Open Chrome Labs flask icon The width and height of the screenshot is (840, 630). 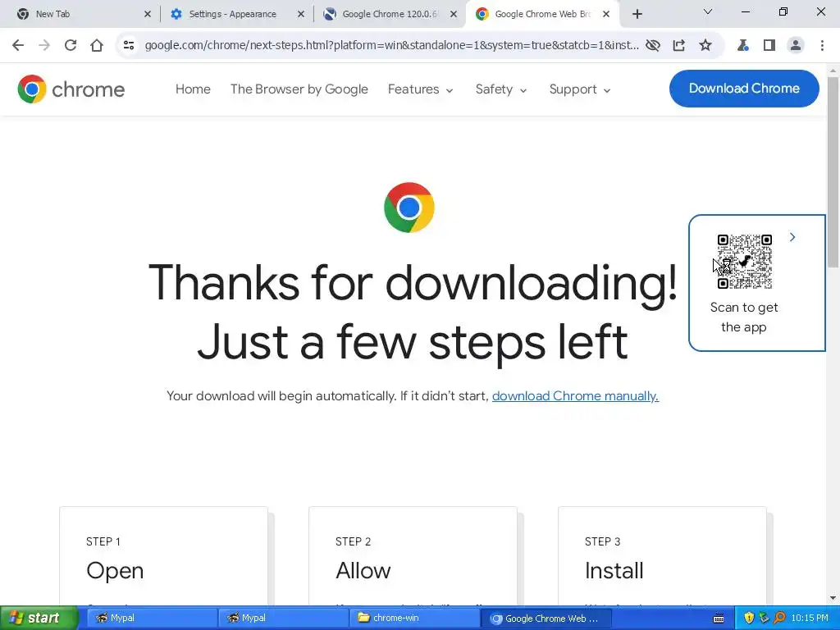click(x=742, y=46)
